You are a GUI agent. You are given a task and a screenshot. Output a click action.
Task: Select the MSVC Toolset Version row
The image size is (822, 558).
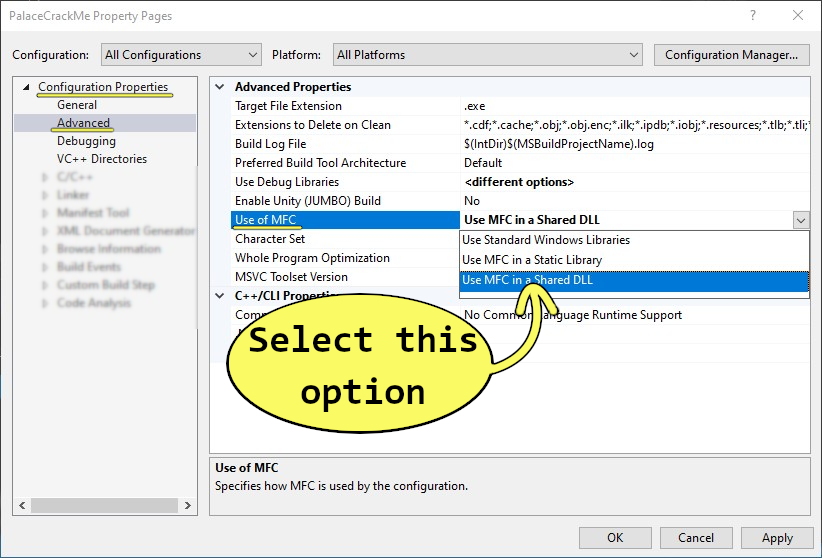coord(345,277)
